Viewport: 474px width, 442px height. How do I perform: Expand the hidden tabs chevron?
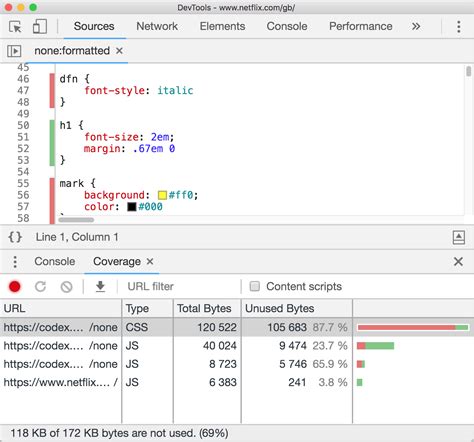click(416, 26)
